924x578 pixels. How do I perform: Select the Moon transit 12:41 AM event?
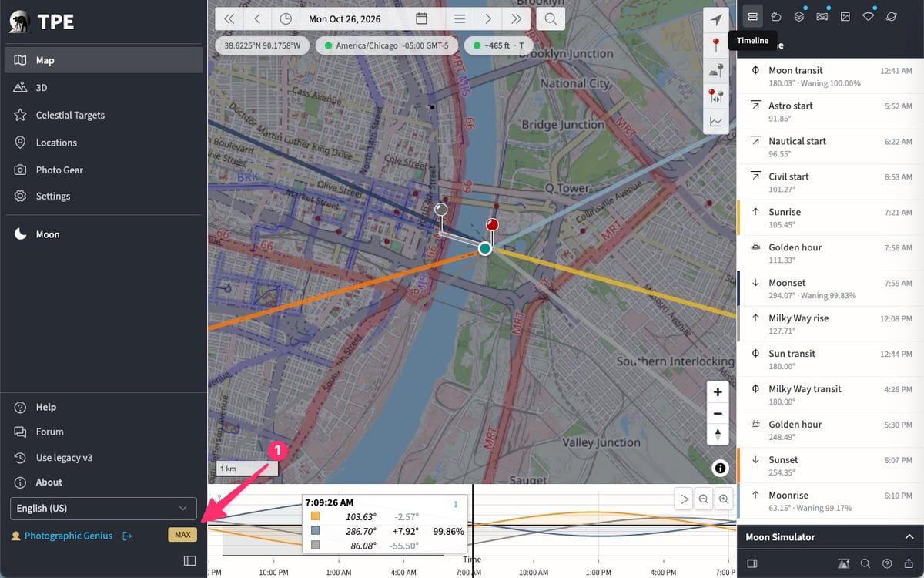pyautogui.click(x=831, y=76)
